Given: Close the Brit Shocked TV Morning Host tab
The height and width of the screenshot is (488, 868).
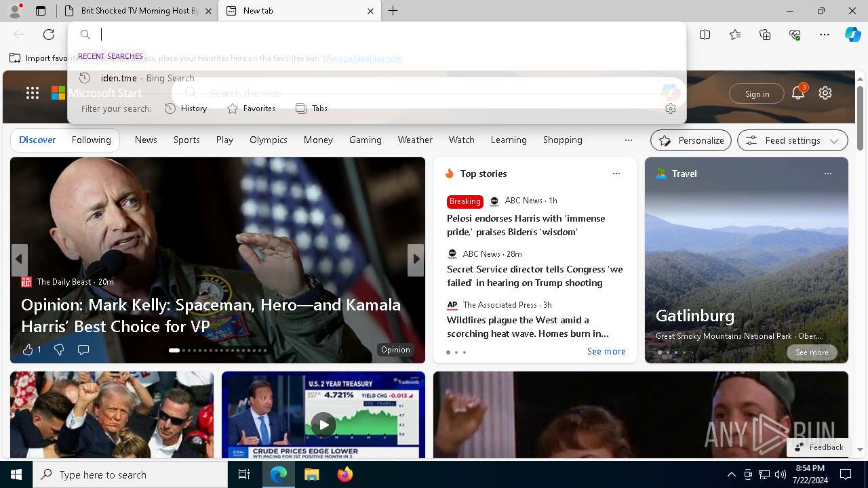Looking at the screenshot, I should [x=208, y=11].
